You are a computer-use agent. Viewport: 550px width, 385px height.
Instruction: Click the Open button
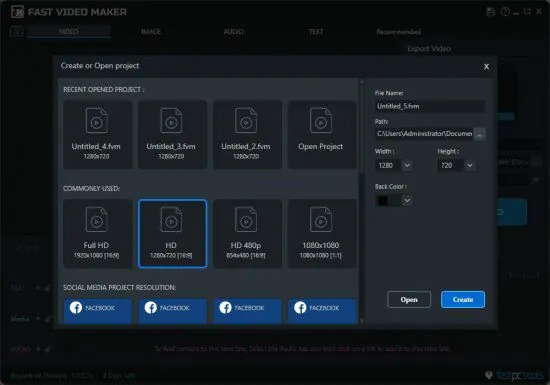point(409,299)
